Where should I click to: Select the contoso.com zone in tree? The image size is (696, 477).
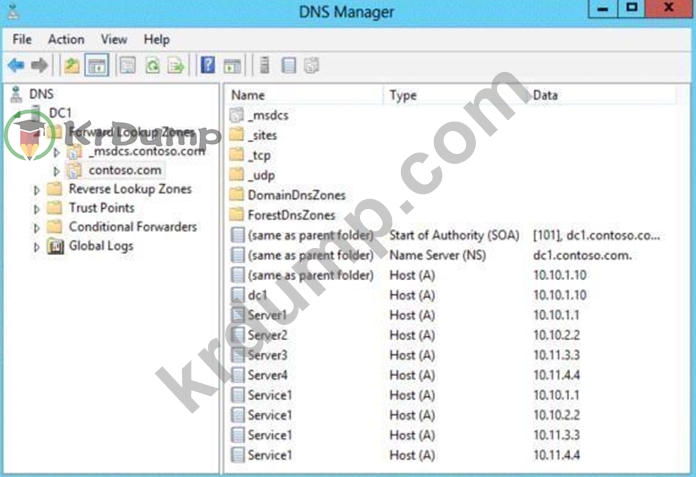coord(125,170)
